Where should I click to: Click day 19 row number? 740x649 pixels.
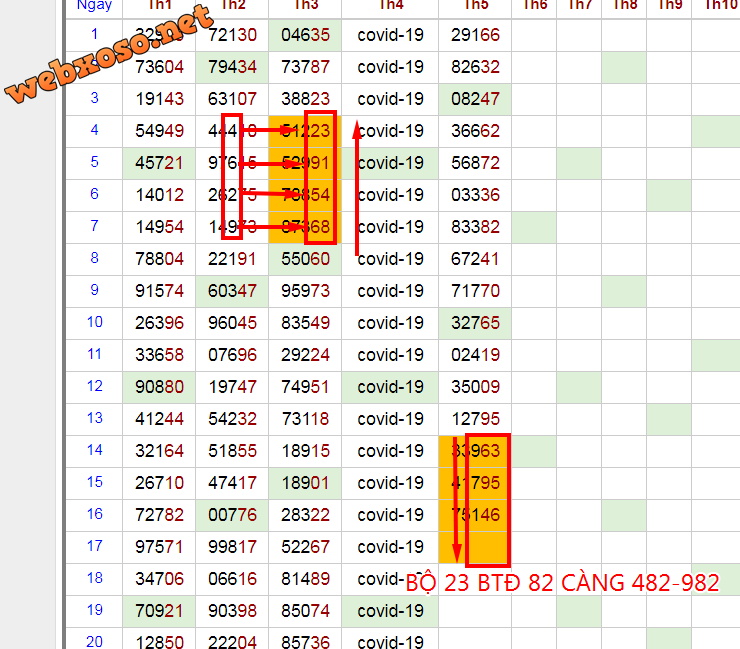pyautogui.click(x=95, y=610)
